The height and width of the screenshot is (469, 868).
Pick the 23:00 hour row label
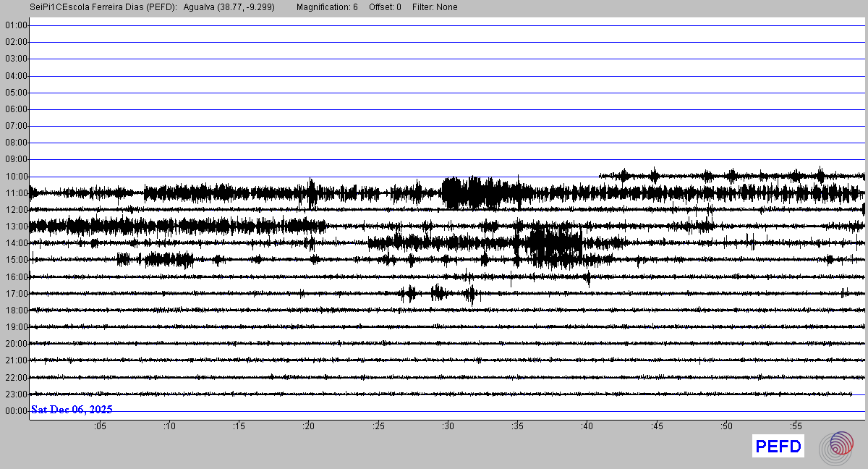coord(16,394)
